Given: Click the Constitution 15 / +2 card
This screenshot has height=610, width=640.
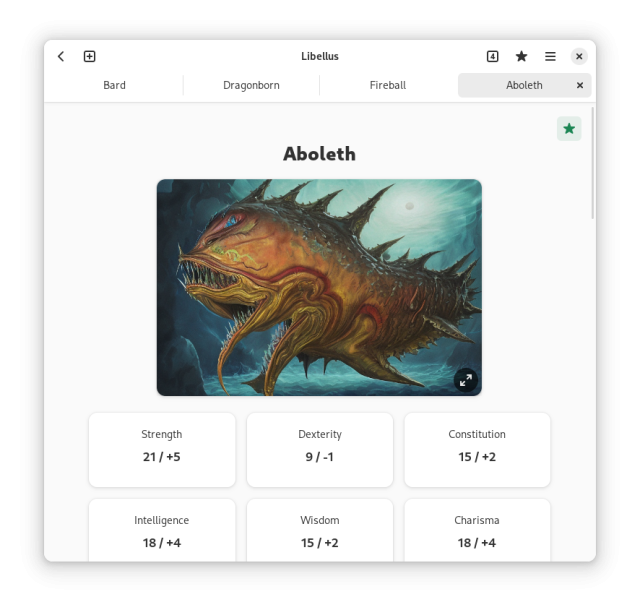Looking at the screenshot, I should (477, 450).
